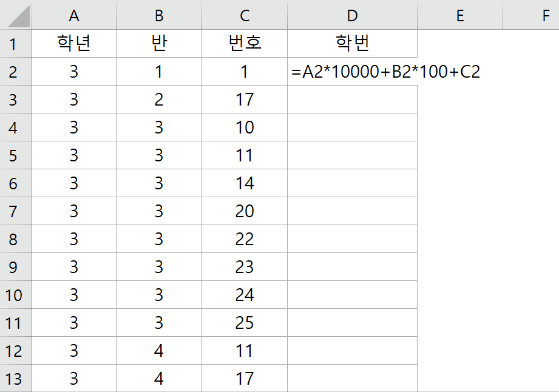
Task: Select cell A13 with value 3
Action: [74, 379]
